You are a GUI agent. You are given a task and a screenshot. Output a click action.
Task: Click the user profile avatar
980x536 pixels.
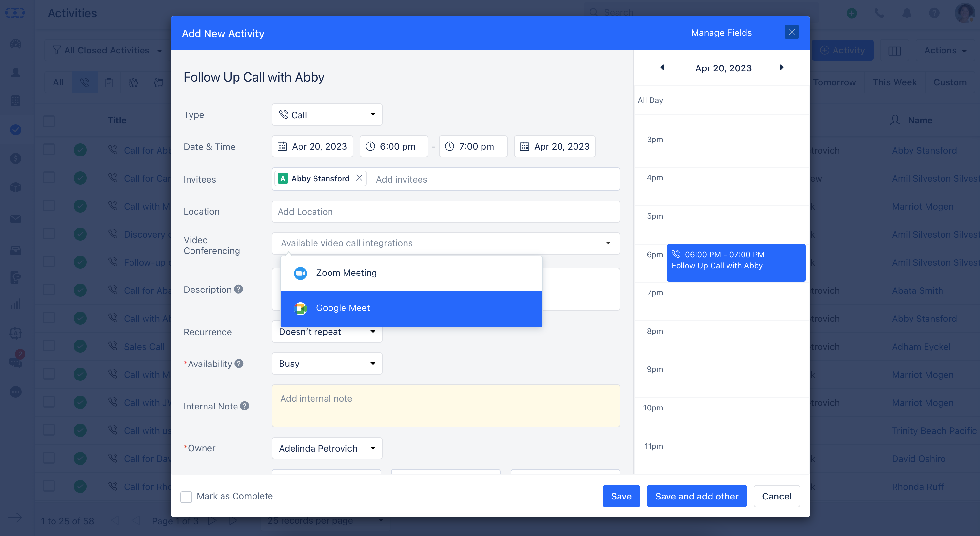964,13
